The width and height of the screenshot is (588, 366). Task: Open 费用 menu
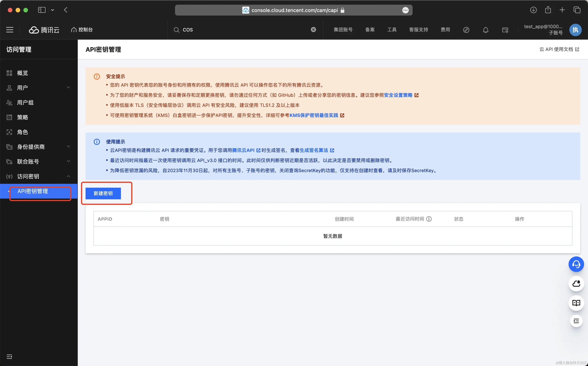[x=445, y=30]
